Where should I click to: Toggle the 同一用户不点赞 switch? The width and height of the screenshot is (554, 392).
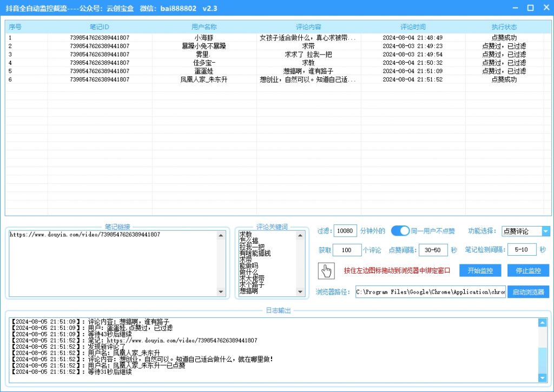point(400,231)
